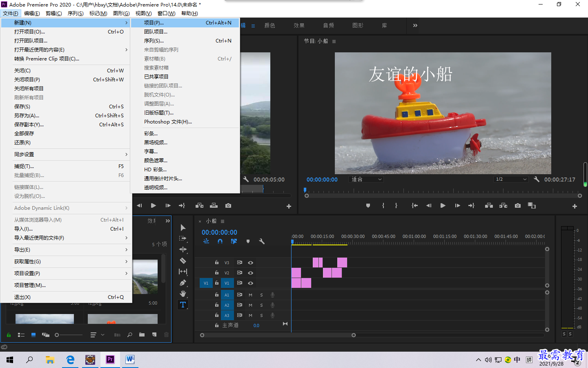588x368 pixels.
Task: Select the Ripple Edit tool
Action: click(x=183, y=249)
